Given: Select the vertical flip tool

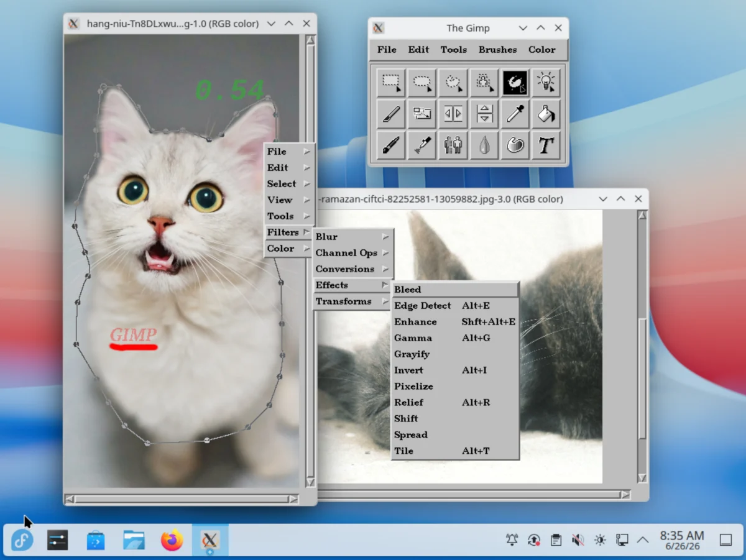Looking at the screenshot, I should [484, 113].
